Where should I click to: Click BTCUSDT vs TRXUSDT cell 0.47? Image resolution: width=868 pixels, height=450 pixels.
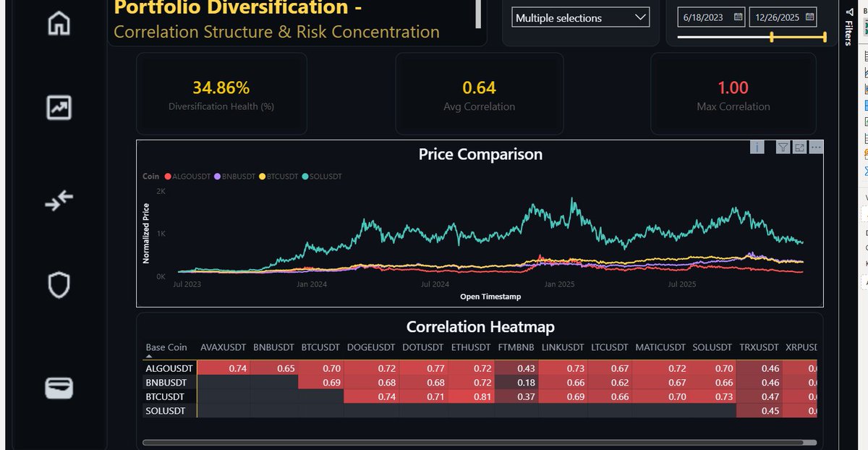pyautogui.click(x=760, y=397)
